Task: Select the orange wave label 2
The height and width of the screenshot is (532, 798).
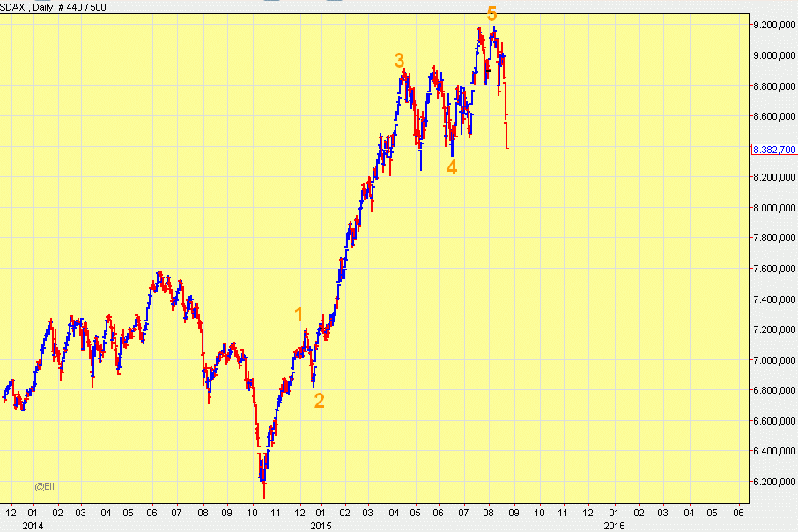Action: pos(319,401)
